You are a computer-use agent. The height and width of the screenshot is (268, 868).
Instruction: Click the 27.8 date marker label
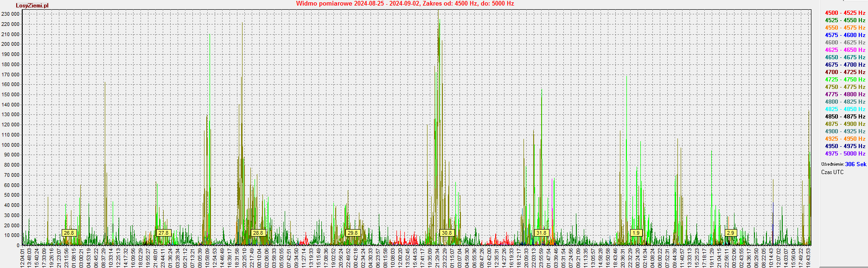pos(164,233)
